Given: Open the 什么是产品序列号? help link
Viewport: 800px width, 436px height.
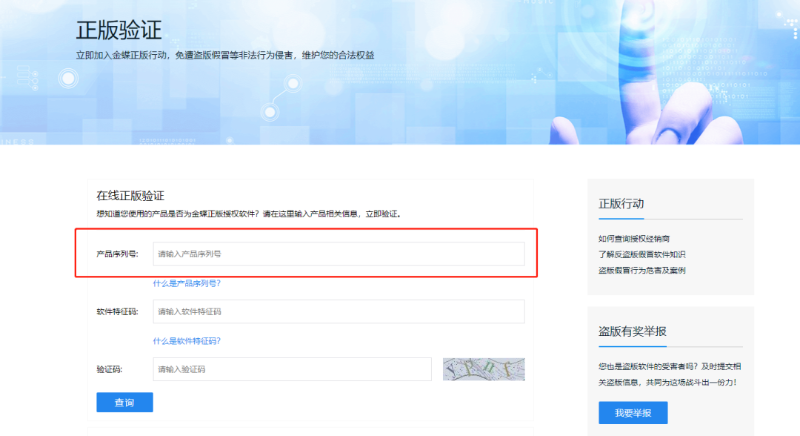Looking at the screenshot, I should click(x=187, y=283).
